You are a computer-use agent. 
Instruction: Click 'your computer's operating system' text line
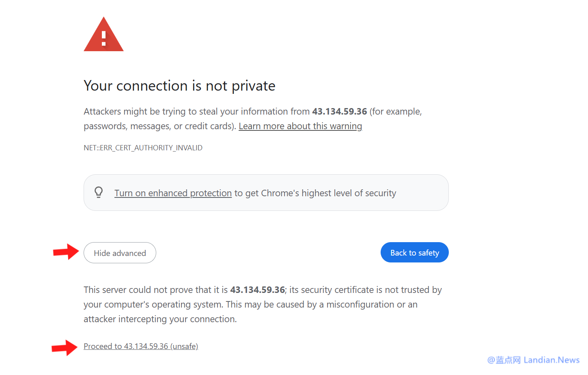[153, 305]
